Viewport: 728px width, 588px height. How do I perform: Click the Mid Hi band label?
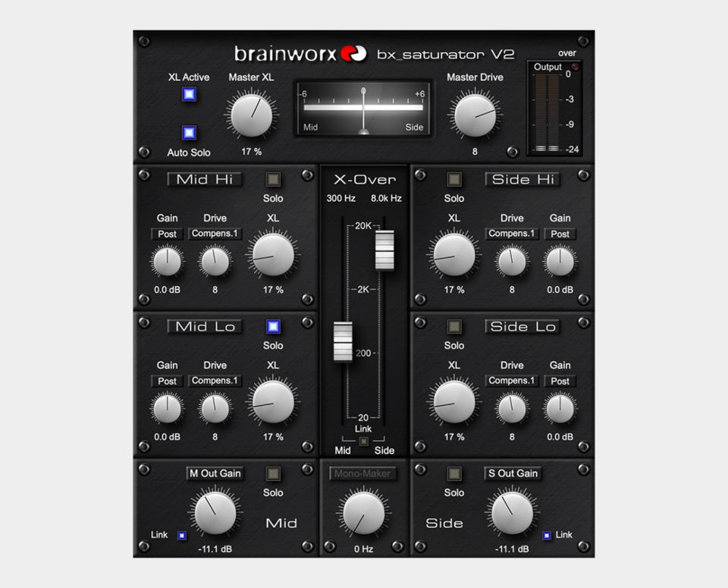pyautogui.click(x=205, y=180)
